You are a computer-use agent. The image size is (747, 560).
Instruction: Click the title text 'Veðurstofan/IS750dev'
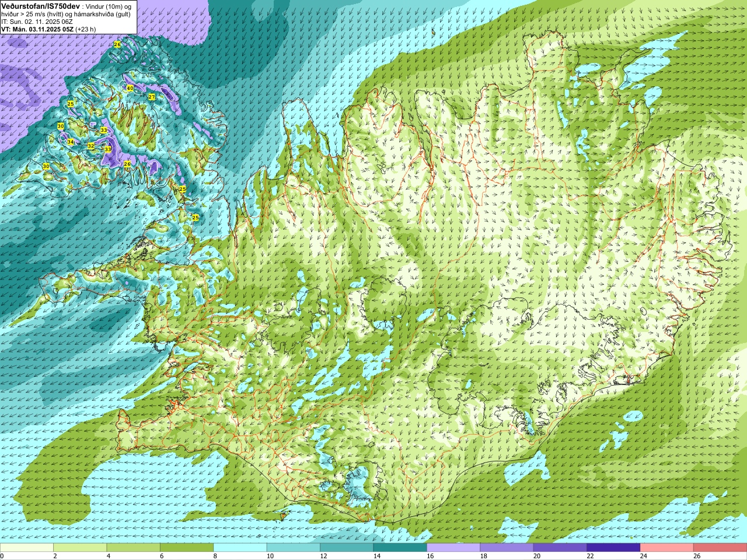(x=40, y=6)
